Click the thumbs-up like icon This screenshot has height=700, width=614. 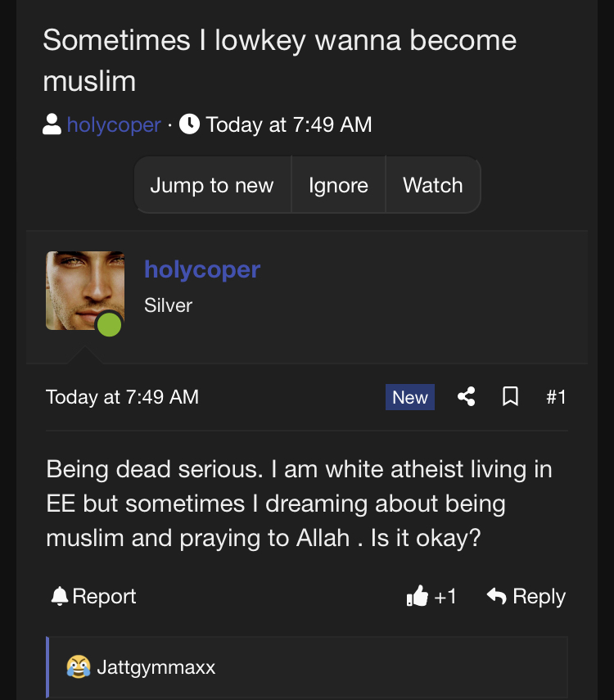(417, 597)
